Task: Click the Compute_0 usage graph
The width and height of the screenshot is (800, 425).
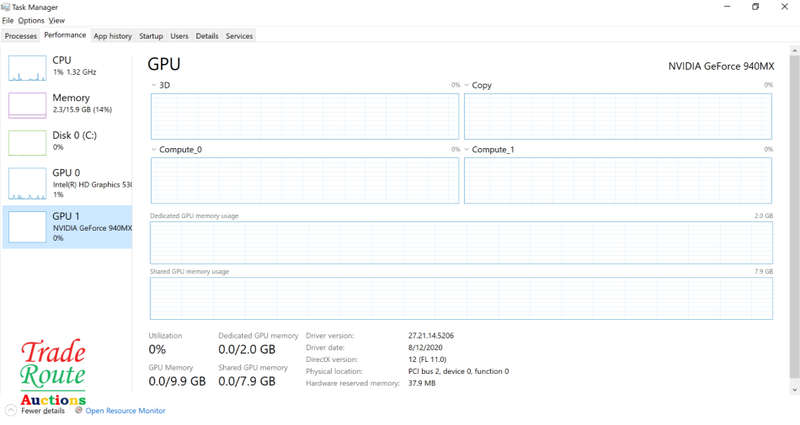Action: (305, 180)
